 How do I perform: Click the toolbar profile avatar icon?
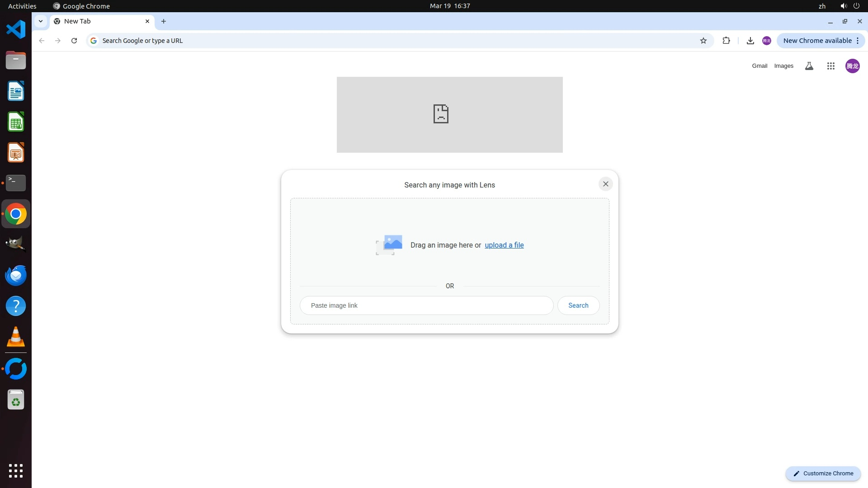tap(766, 41)
